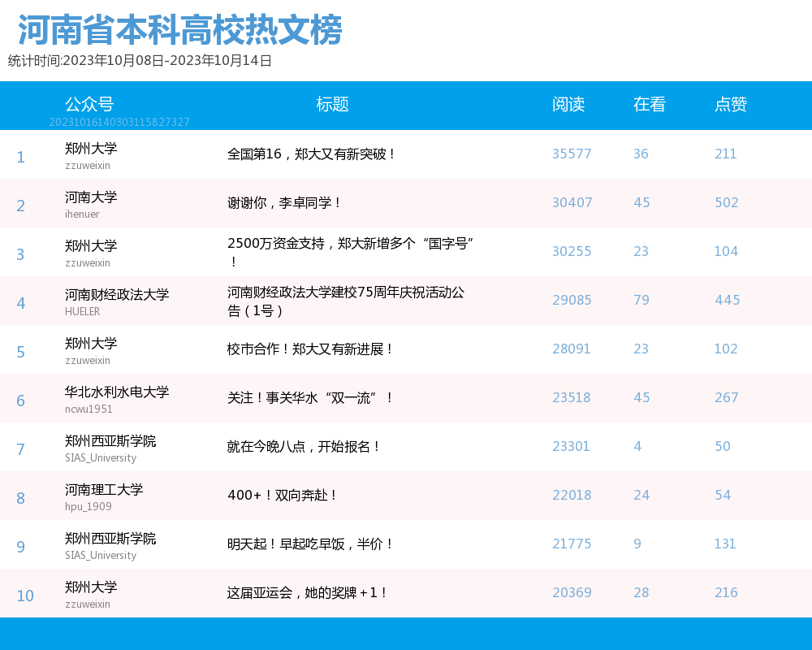Click the ncwu1951 account ID
This screenshot has height=650, width=812.
coord(89,409)
